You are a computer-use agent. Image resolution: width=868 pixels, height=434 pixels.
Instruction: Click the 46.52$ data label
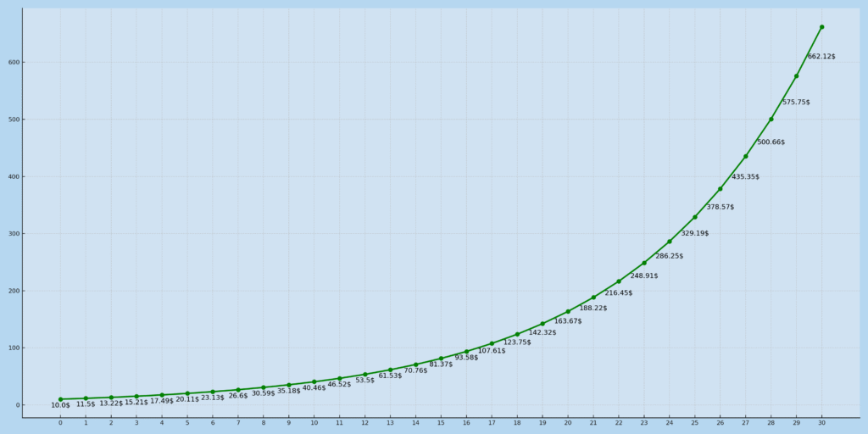point(339,384)
